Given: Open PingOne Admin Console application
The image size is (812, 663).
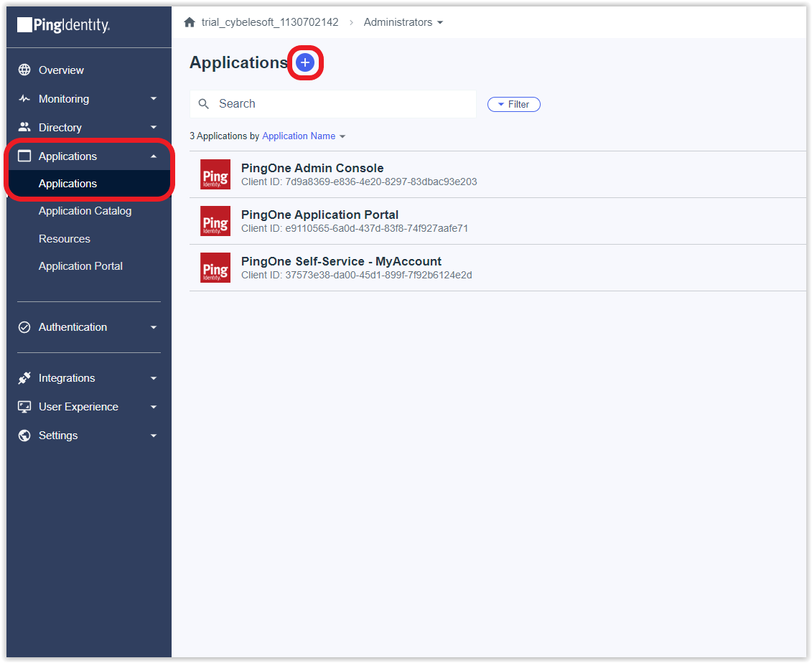Looking at the screenshot, I should click(312, 168).
